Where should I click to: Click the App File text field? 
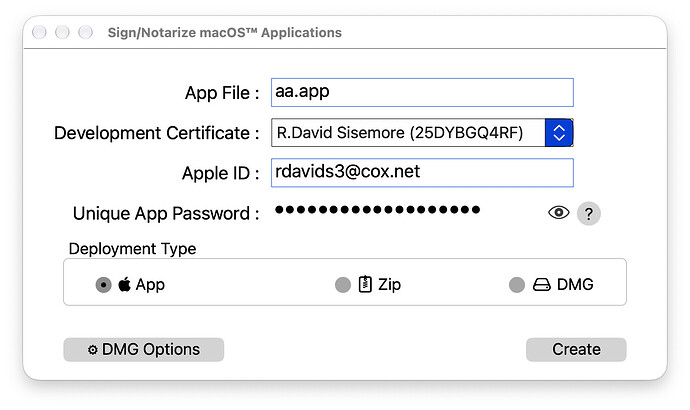pos(422,92)
